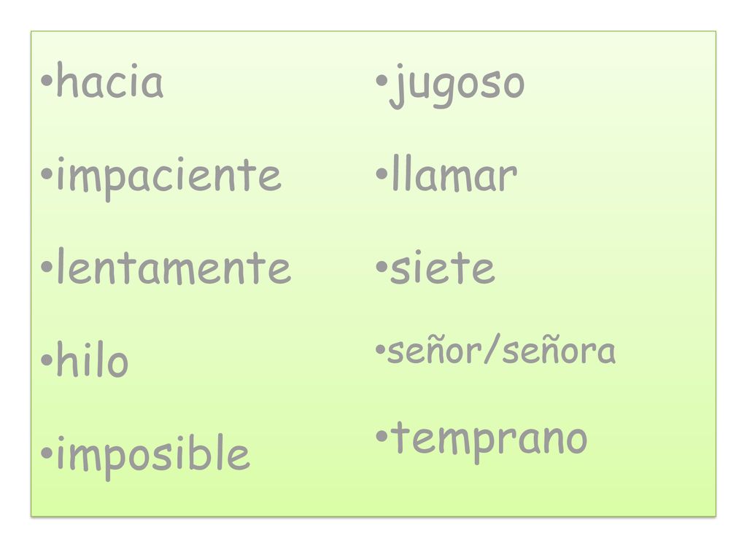Click the bullet before lentamente
The width and height of the screenshot is (747, 560).
pos(47,266)
